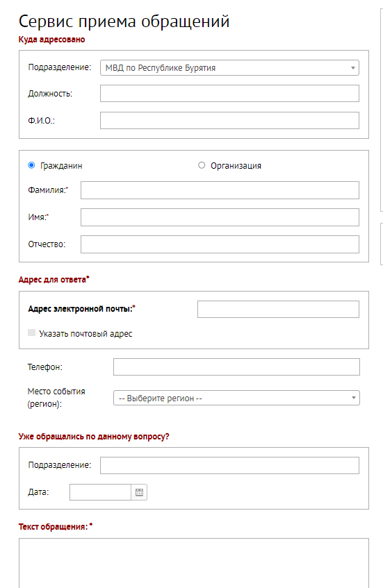Viewport: 383px width, 588px height.
Task: Check the Указать почтовый адрес checkbox
Action: (x=31, y=333)
